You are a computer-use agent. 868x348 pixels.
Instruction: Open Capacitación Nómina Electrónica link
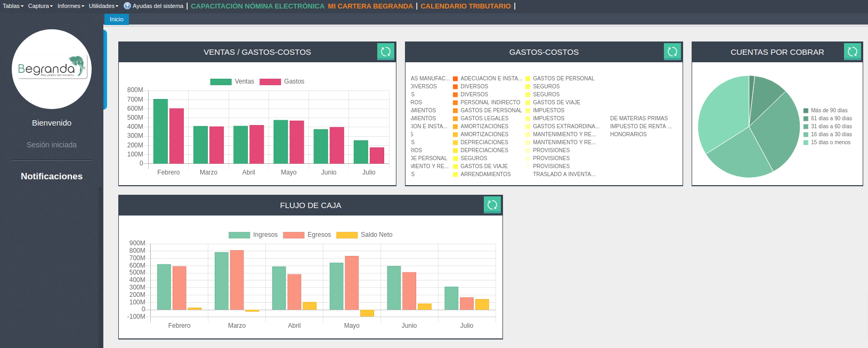coord(257,6)
